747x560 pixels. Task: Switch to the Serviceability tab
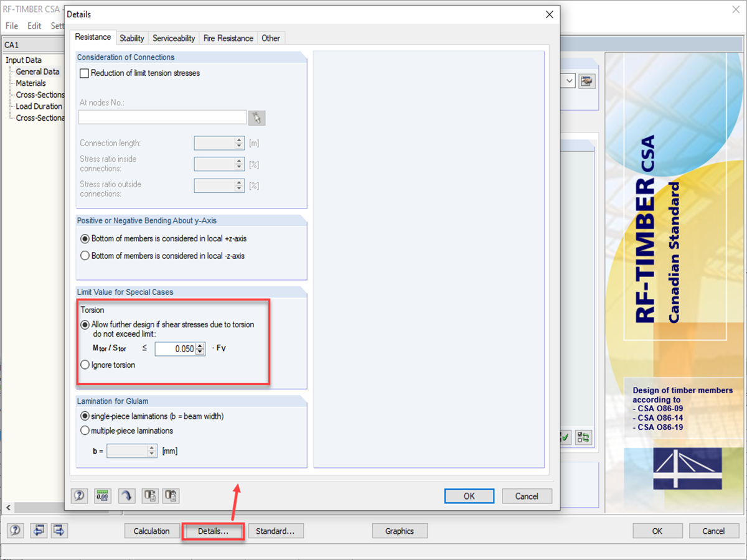174,38
